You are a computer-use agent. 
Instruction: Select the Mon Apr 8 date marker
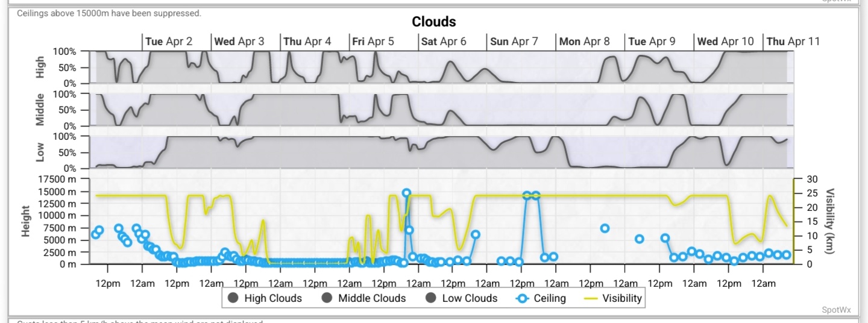click(585, 42)
